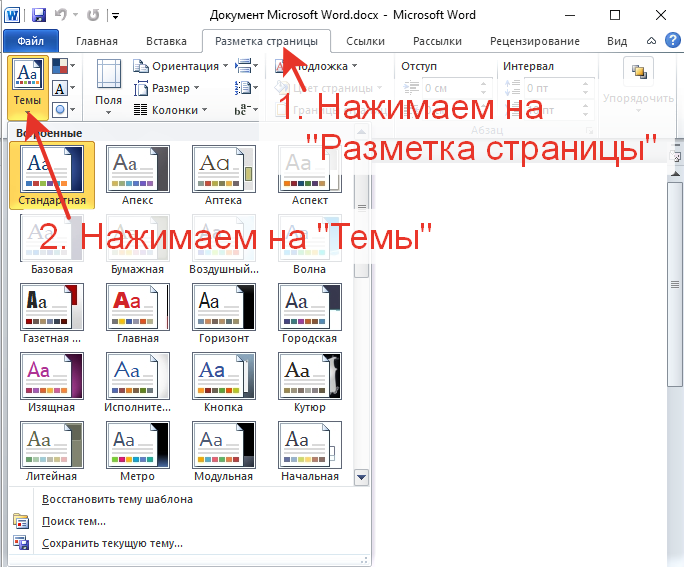Click Сохранить текущую тему...
The width and height of the screenshot is (685, 567).
pyautogui.click(x=112, y=543)
